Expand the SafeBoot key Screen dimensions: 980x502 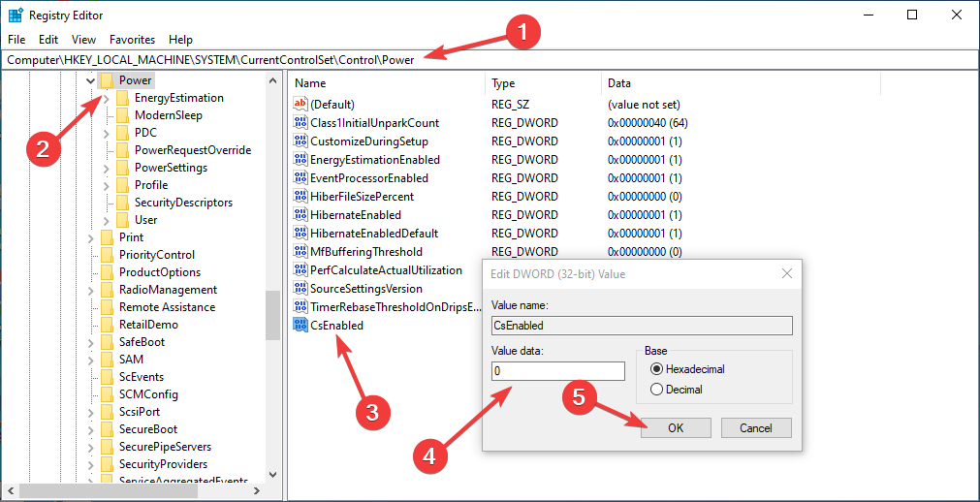point(90,343)
